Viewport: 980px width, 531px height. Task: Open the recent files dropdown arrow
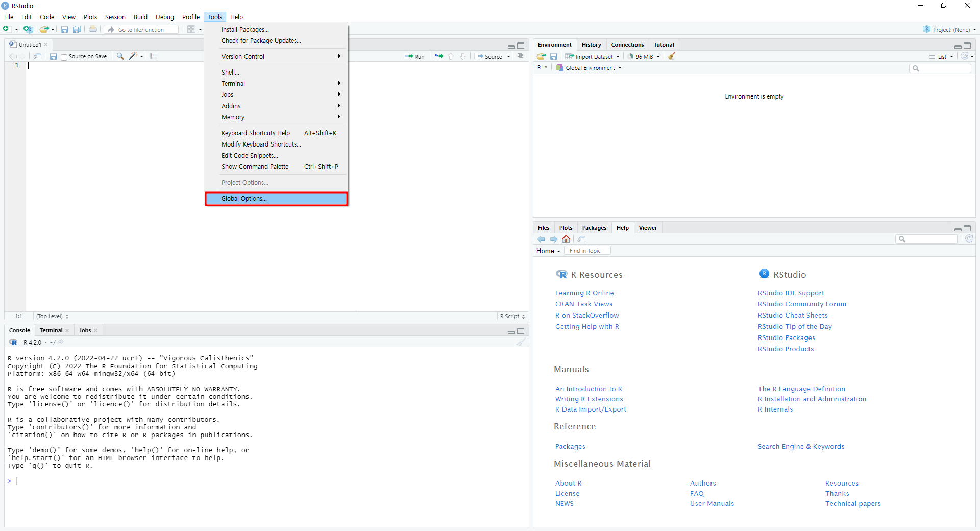pyautogui.click(x=53, y=30)
